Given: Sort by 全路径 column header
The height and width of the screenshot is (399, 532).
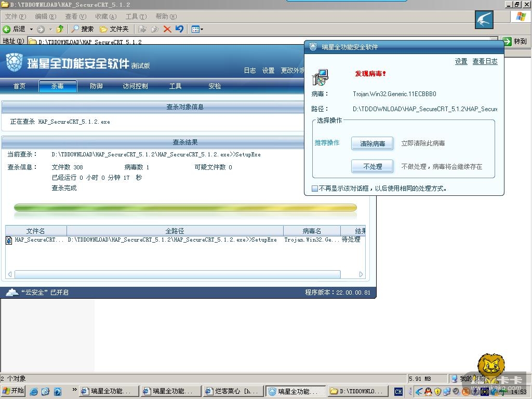Looking at the screenshot, I should [x=175, y=231].
